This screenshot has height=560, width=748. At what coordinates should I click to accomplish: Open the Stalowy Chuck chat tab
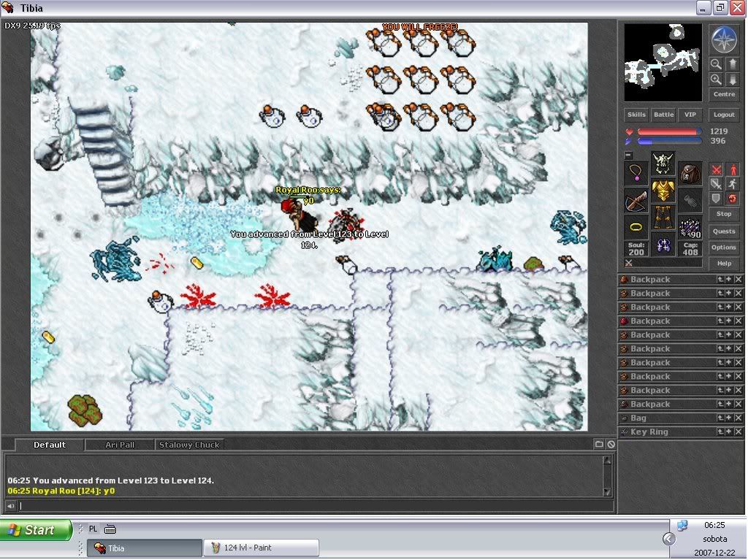(x=189, y=445)
